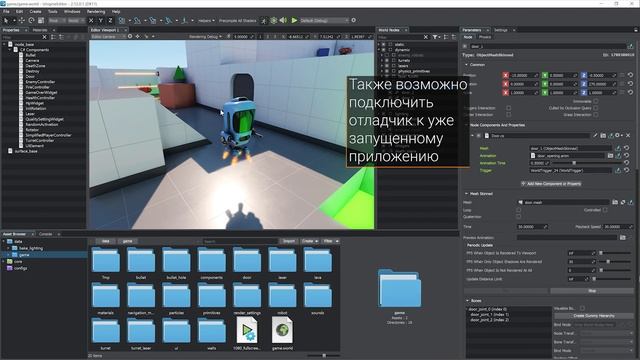The height and width of the screenshot is (360, 640).
Task: Reset the Scale row values
Action: 630,92
